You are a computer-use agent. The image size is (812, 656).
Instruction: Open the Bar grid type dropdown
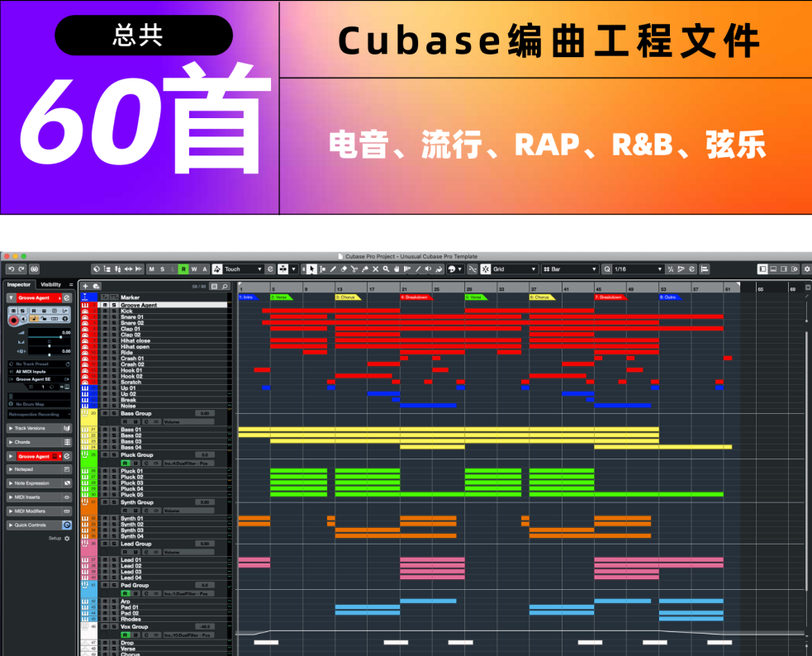[x=570, y=269]
